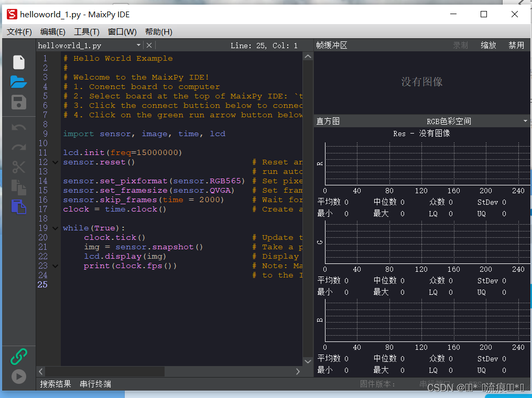Click the 固件版本 firmware status entry
The width and height of the screenshot is (532, 398).
(377, 384)
